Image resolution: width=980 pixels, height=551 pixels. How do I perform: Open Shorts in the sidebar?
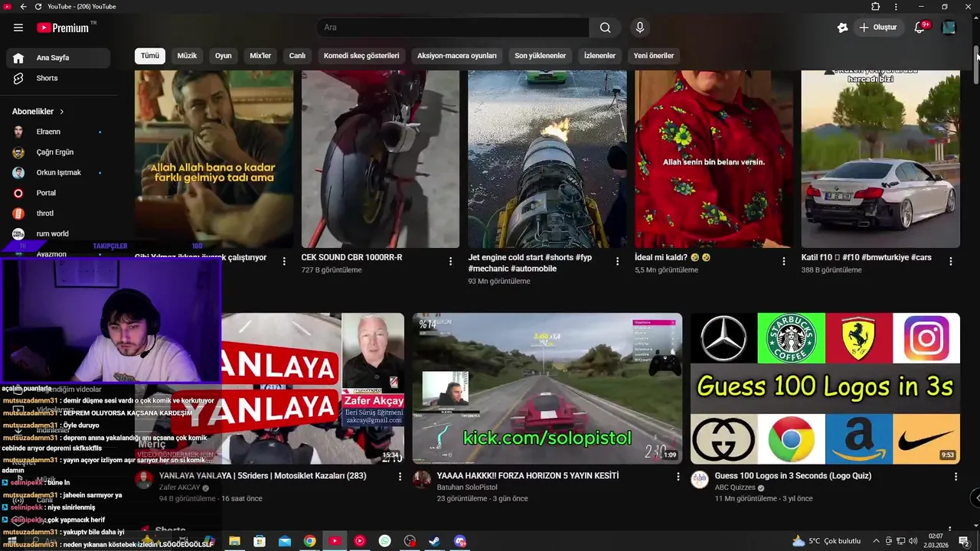click(x=58, y=78)
